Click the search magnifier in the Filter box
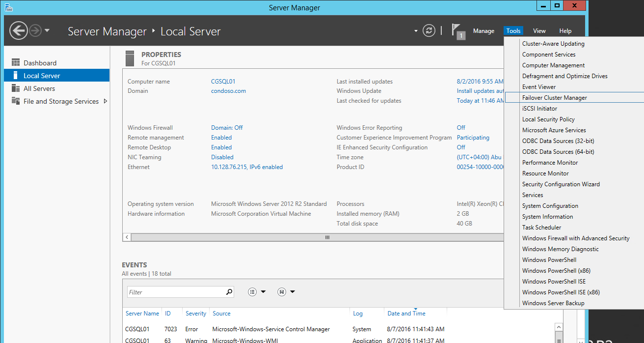The height and width of the screenshot is (343, 644). pyautogui.click(x=229, y=292)
